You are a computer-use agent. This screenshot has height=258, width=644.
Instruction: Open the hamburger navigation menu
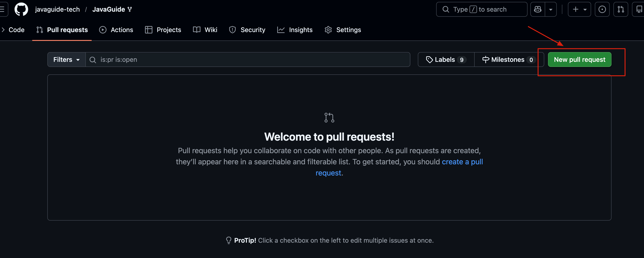[x=3, y=10]
